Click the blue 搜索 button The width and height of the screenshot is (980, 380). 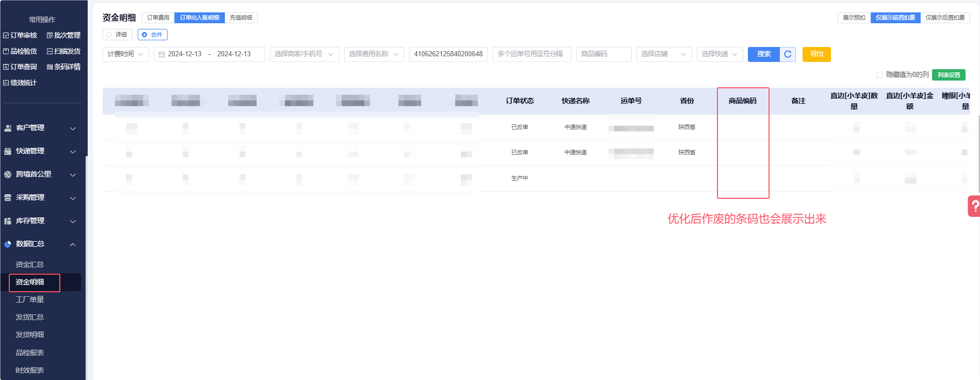point(764,54)
